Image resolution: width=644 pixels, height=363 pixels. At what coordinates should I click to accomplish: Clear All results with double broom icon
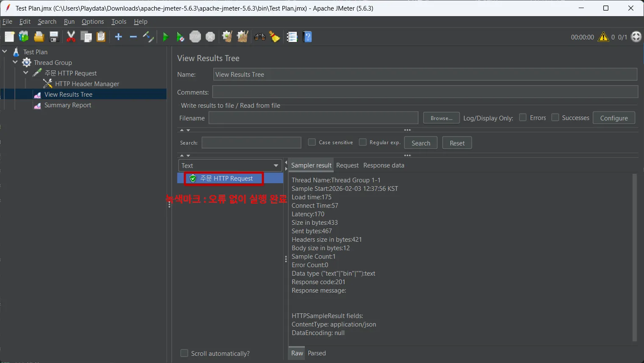[x=243, y=37]
